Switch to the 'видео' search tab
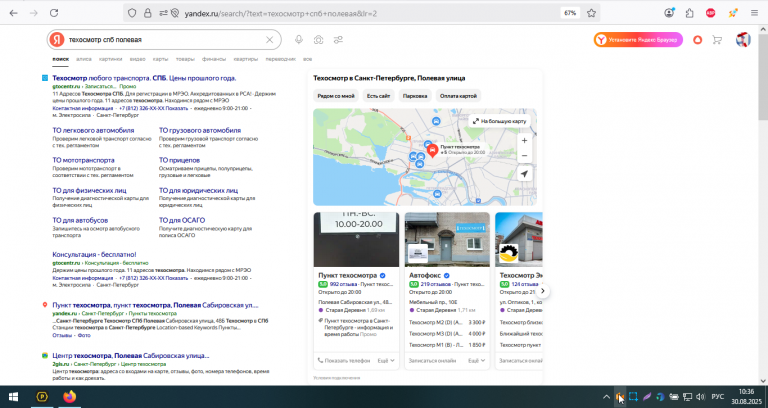Viewport: 768px width, 408px height. pos(137,59)
